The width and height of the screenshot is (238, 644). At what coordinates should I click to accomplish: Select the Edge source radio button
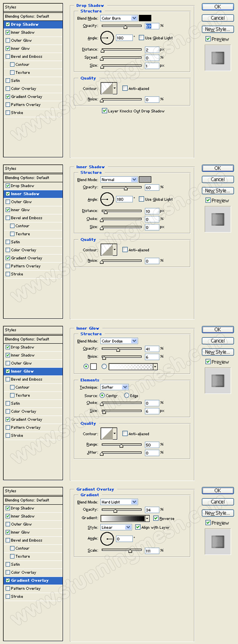point(126,395)
